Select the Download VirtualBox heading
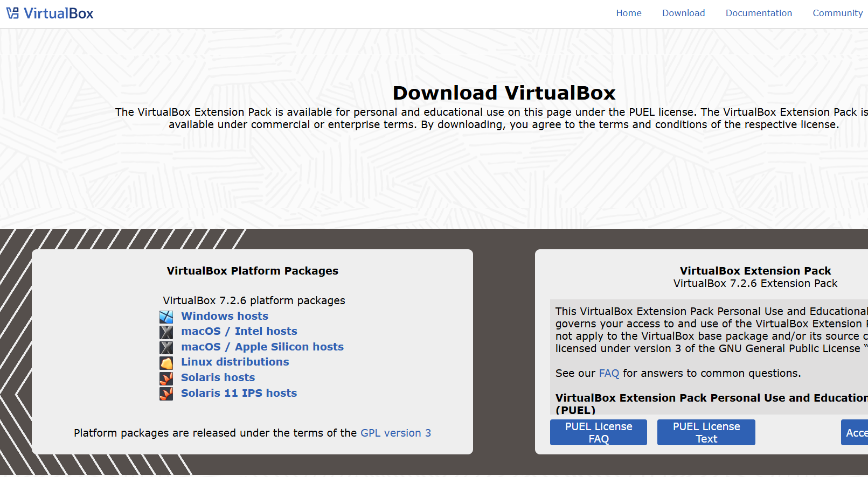Viewport: 868px width, 477px height. 504,93
